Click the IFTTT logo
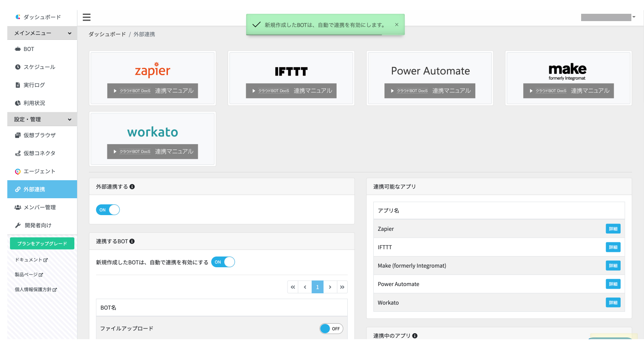This screenshot has height=347, width=644. (x=291, y=72)
